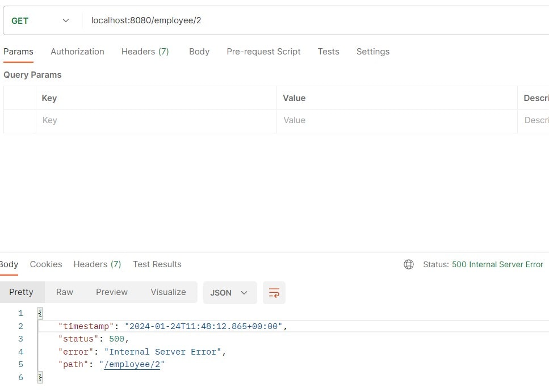
Task: Open the Authorization tab
Action: (77, 52)
